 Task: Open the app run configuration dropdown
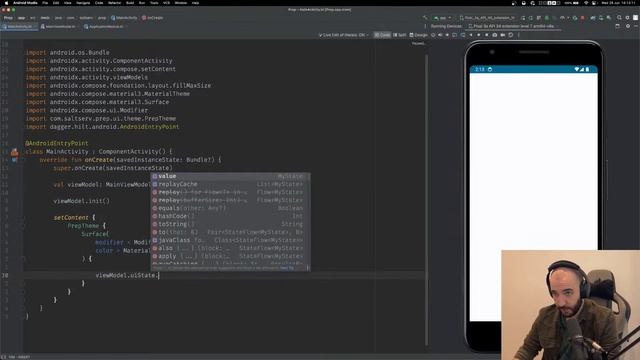[443, 18]
